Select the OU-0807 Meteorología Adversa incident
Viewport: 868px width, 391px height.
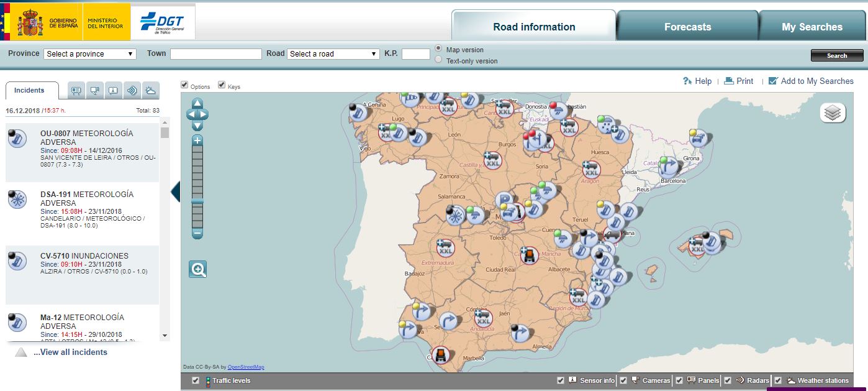pyautogui.click(x=83, y=152)
